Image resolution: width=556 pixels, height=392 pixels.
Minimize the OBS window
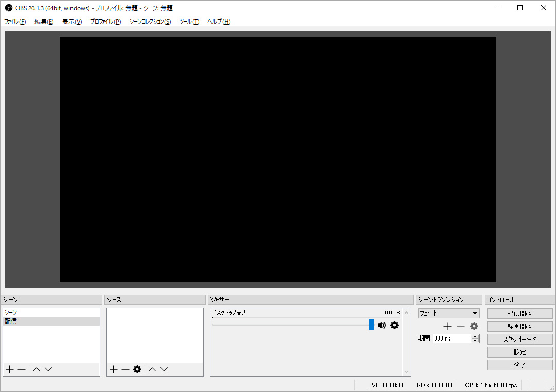(497, 8)
